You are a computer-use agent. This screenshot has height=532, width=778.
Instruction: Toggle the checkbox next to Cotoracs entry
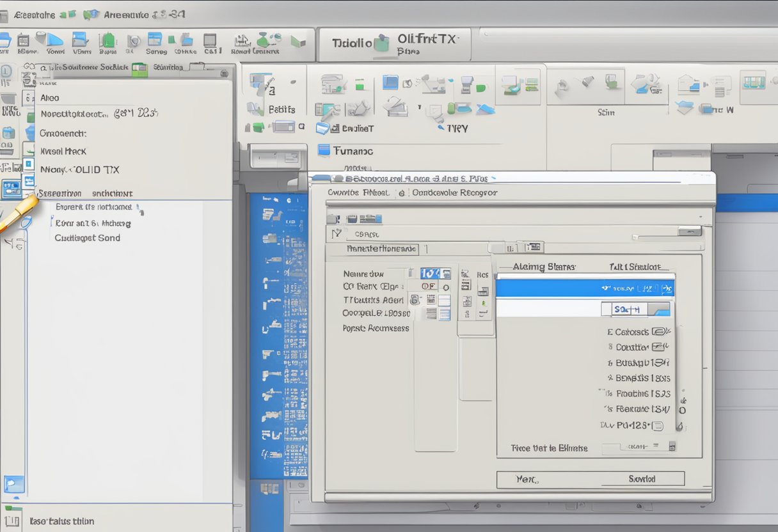(x=659, y=332)
